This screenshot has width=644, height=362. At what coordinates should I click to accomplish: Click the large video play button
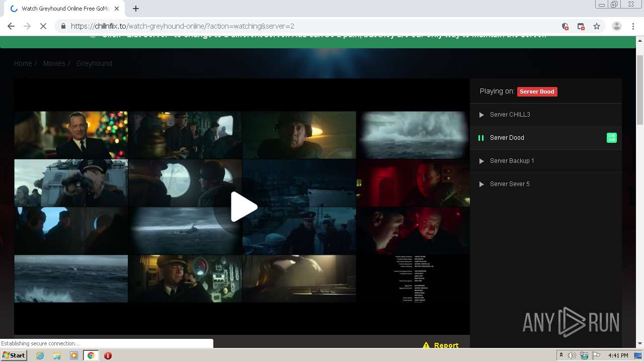tap(244, 207)
